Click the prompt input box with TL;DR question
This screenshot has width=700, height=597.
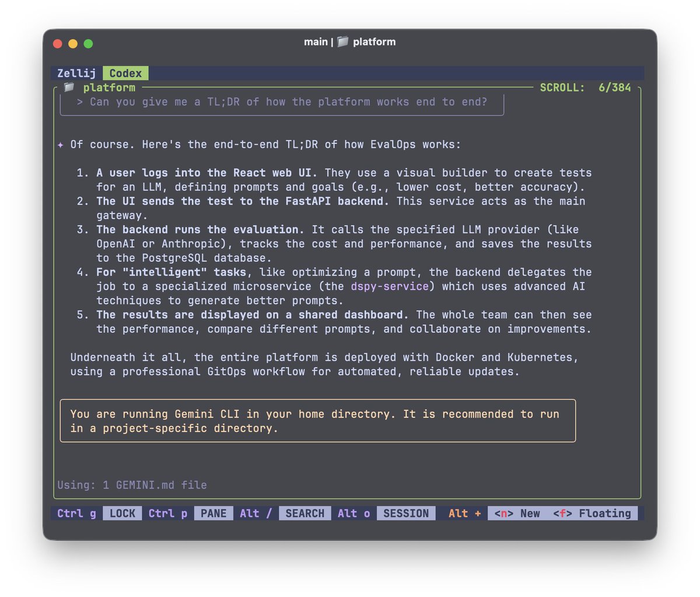click(282, 104)
